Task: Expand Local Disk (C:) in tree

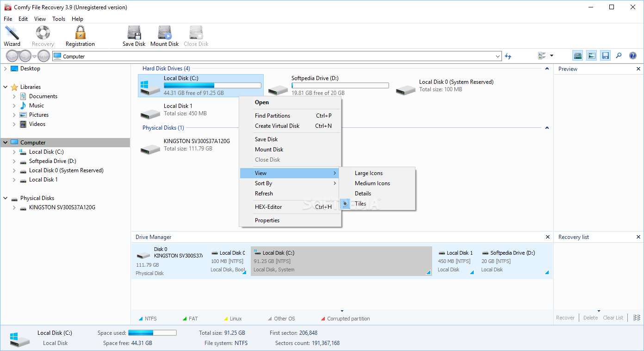Action: point(14,152)
